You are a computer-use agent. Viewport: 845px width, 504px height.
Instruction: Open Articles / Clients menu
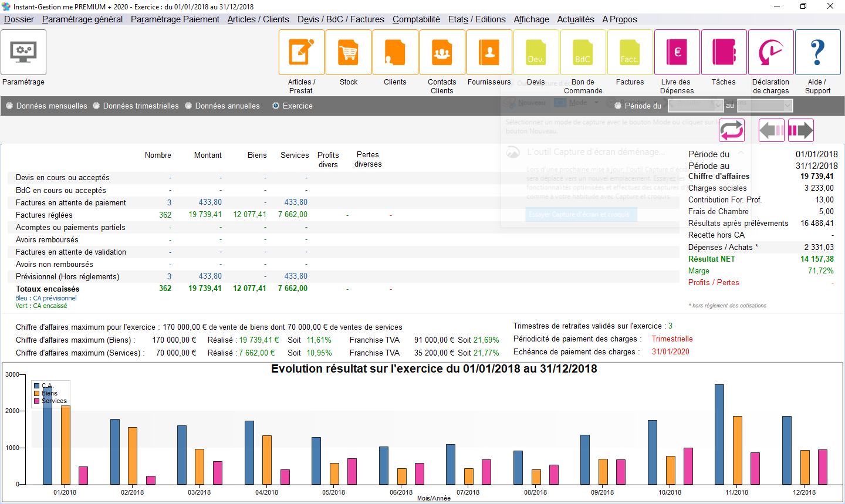[258, 19]
